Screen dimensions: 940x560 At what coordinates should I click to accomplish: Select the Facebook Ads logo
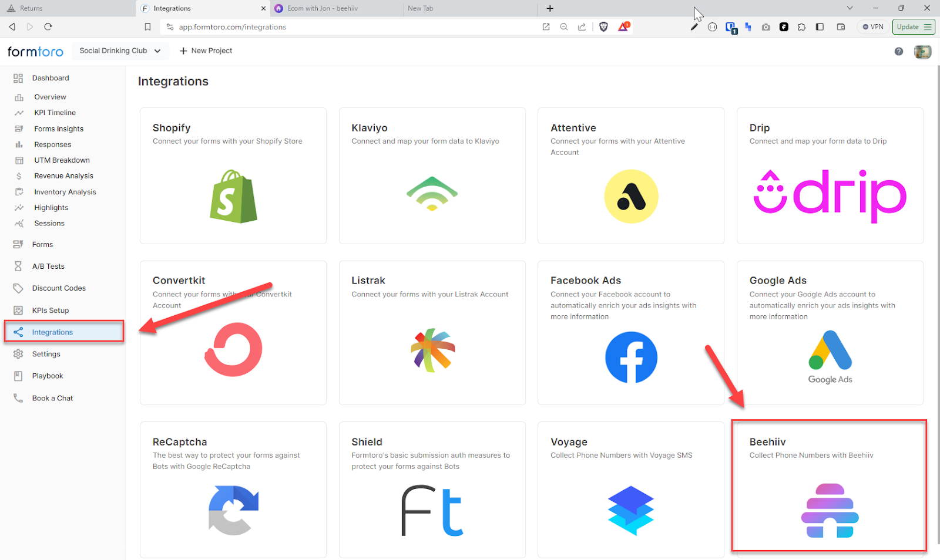(x=631, y=357)
